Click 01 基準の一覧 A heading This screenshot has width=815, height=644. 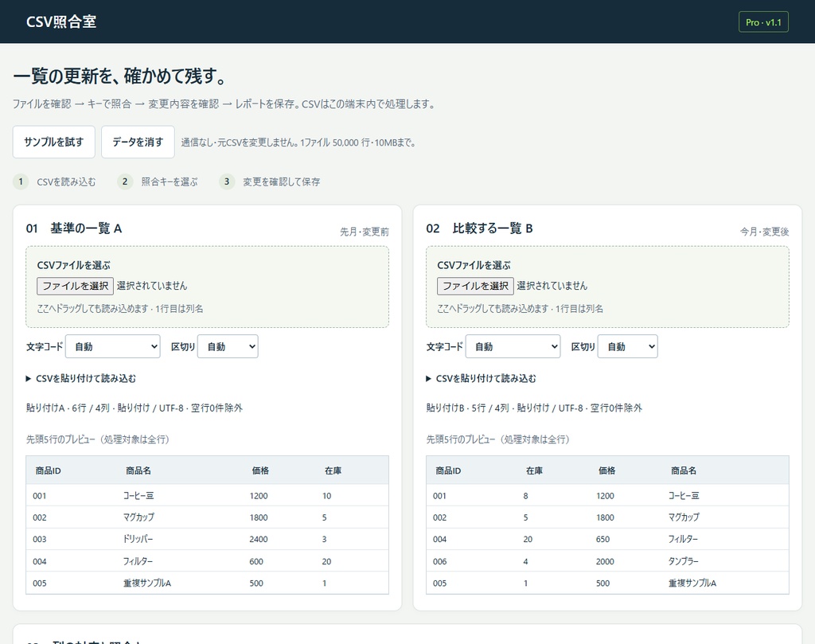tap(74, 228)
